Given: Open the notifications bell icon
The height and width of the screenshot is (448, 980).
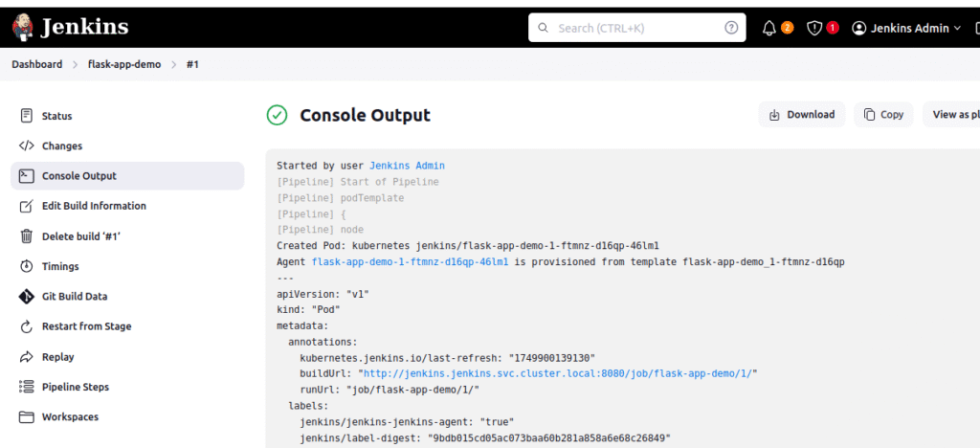Looking at the screenshot, I should (x=769, y=28).
